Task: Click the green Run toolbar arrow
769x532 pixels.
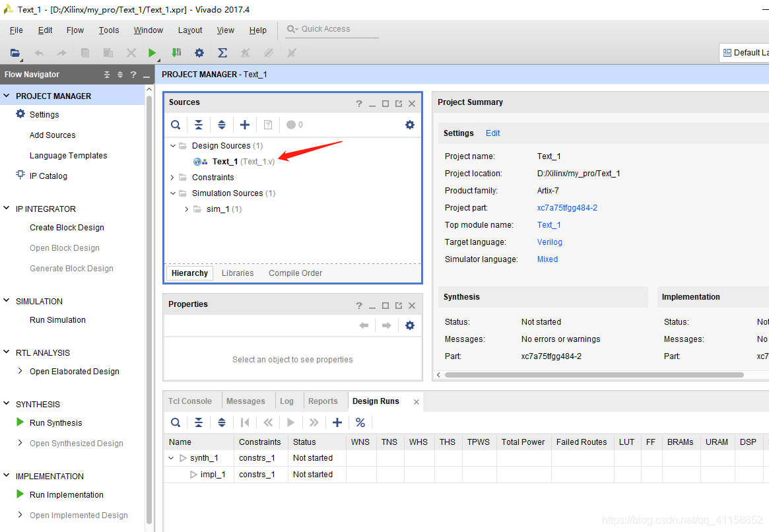Action: (x=152, y=53)
